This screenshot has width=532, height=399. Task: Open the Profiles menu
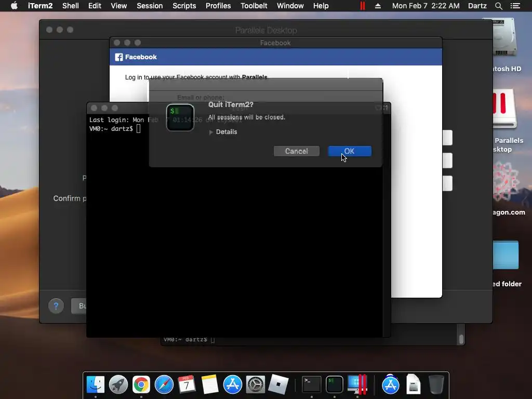218,6
